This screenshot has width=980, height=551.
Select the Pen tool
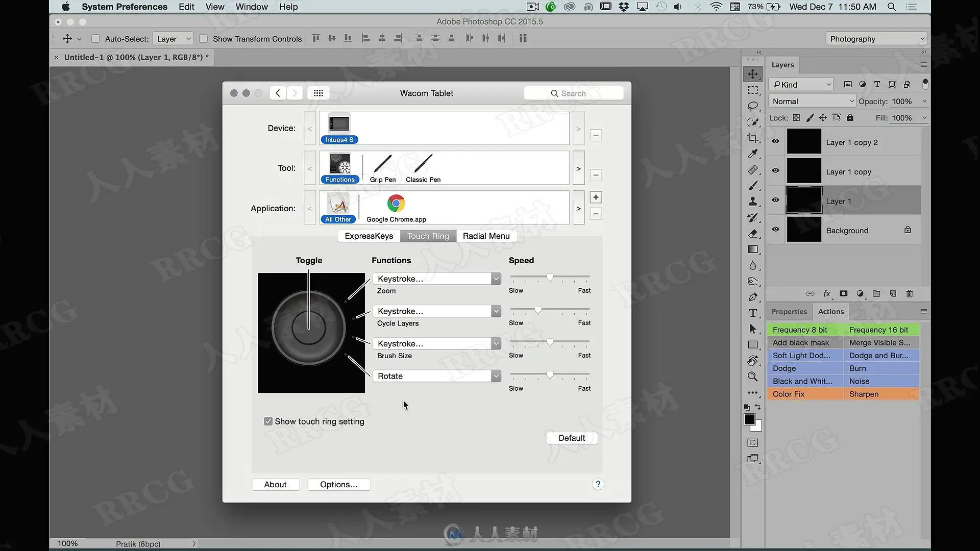(753, 297)
